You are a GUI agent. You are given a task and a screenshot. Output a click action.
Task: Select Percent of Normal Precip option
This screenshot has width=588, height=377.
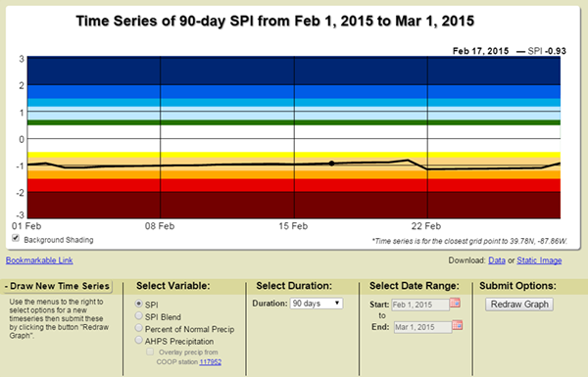[139, 328]
